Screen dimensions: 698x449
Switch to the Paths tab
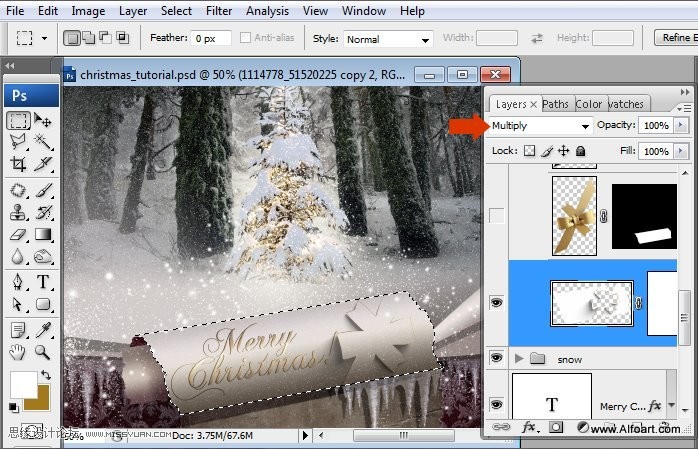coord(556,104)
